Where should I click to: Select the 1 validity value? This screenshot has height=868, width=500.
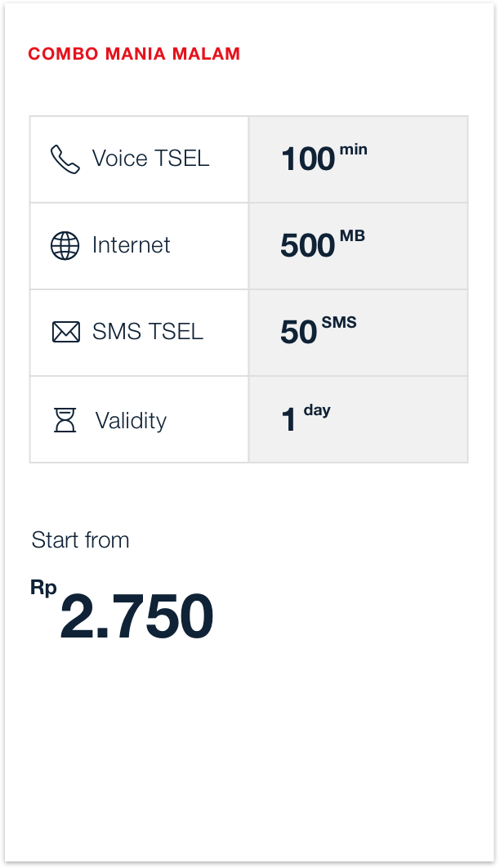tap(288, 420)
